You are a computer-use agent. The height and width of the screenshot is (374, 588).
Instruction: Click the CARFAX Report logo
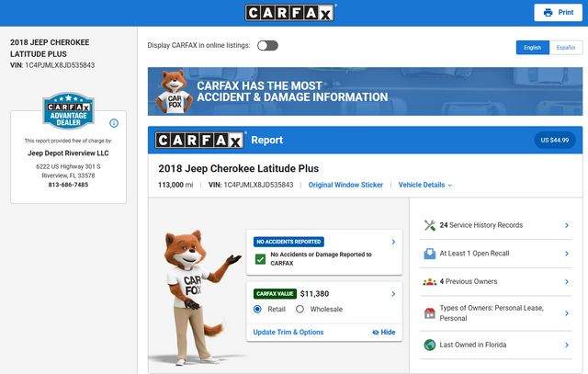(x=199, y=141)
